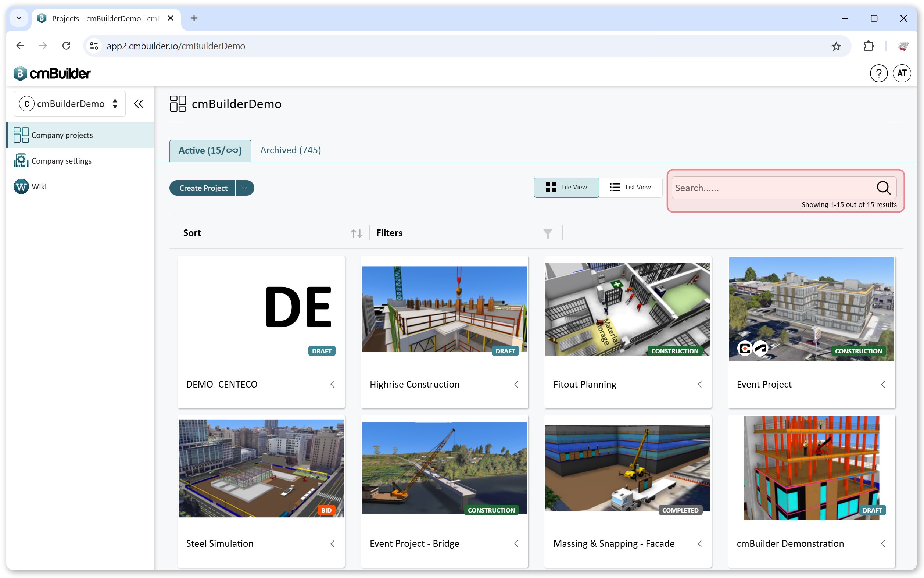Screen dimensions: 924x578
Task: Expand the Highrise Construction card chevron
Action: click(516, 384)
